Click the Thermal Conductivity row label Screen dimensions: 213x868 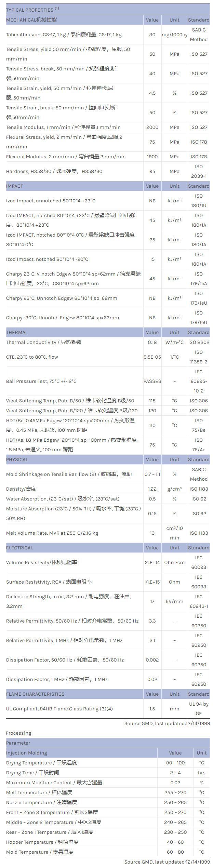tap(44, 342)
